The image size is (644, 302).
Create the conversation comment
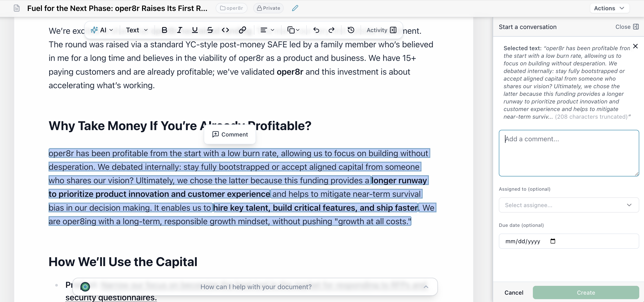(x=586, y=292)
